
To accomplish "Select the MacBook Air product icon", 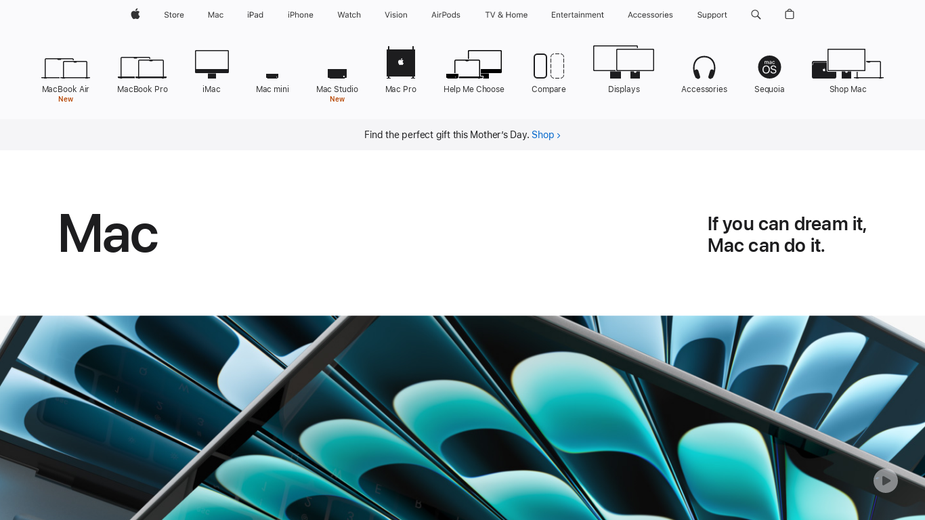I will 65,68.
